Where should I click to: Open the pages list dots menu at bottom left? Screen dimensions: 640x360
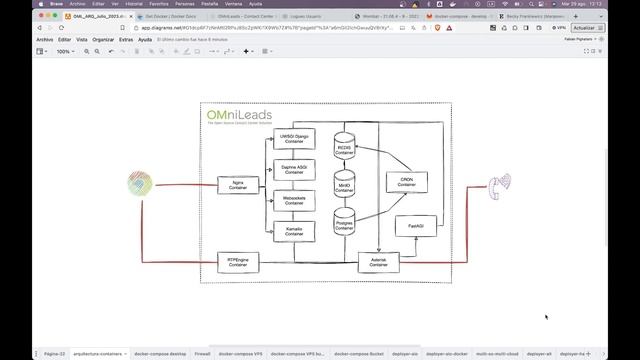point(36,354)
